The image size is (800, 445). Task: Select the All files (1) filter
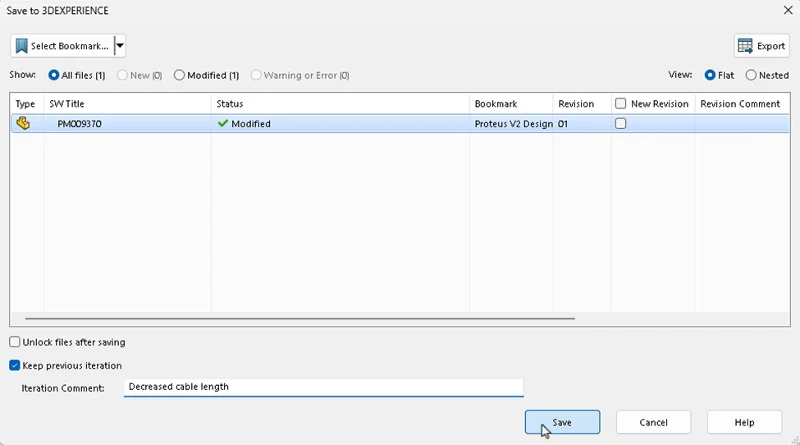coord(77,75)
